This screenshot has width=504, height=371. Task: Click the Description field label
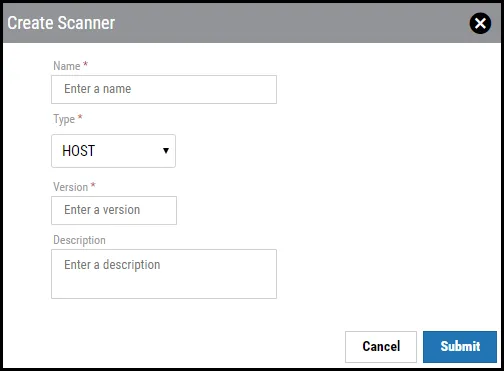[x=79, y=240]
